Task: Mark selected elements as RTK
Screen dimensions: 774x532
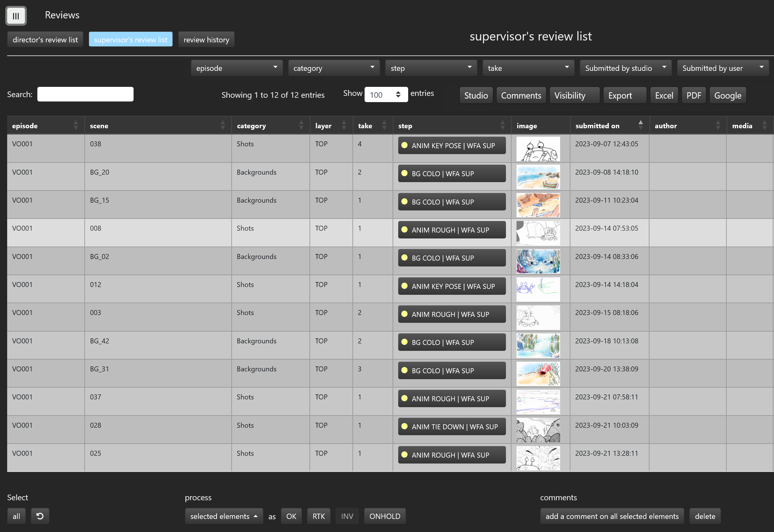Action: pyautogui.click(x=318, y=516)
